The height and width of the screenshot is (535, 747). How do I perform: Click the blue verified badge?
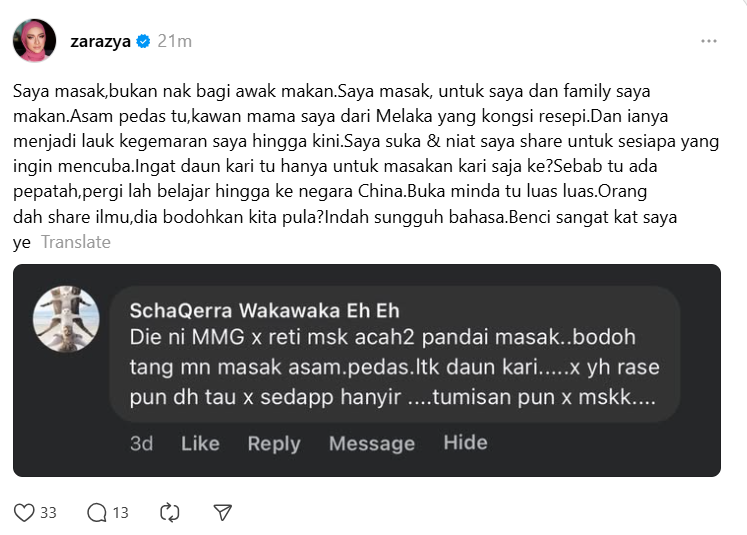tap(143, 41)
